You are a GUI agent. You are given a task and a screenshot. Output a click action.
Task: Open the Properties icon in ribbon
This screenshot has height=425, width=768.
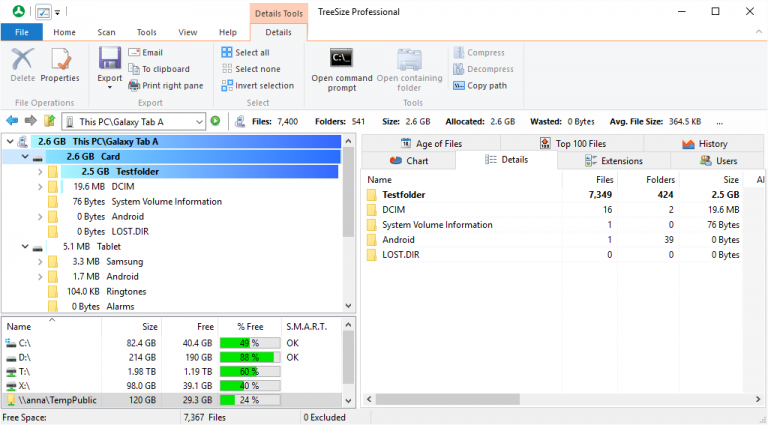click(60, 59)
